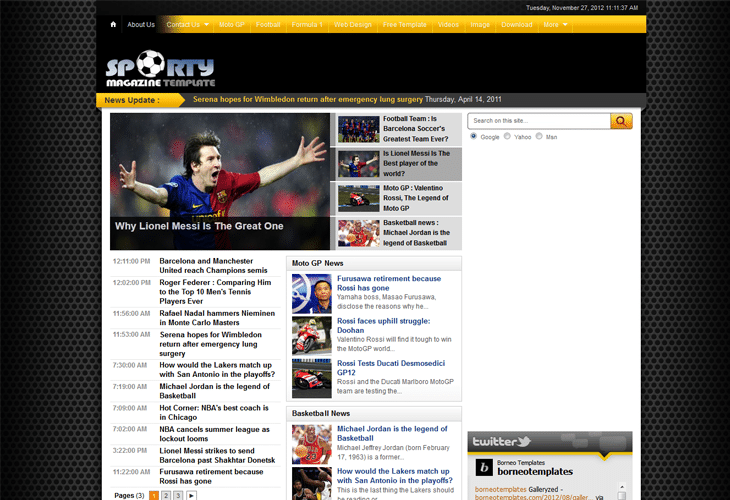Select the Barcelona team slider thumbnail
This screenshot has height=500, width=730.
358,129
